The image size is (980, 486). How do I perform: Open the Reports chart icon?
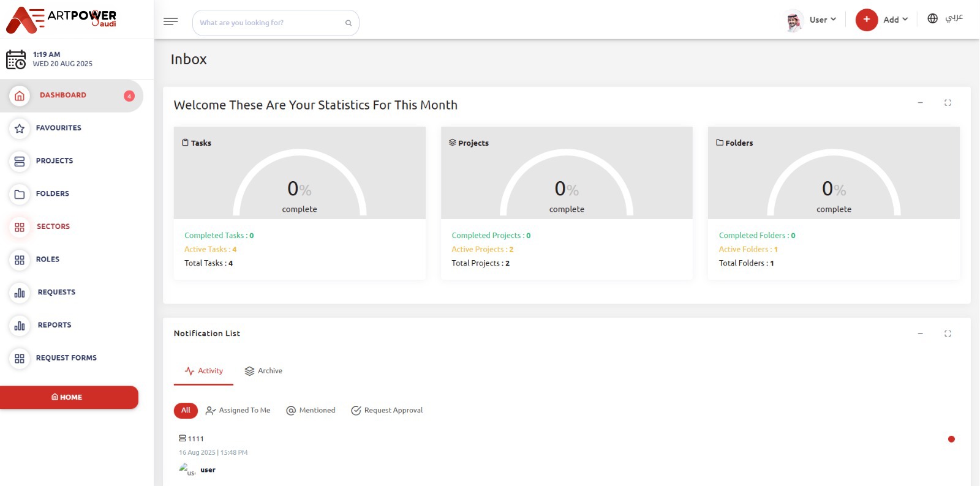tap(20, 326)
